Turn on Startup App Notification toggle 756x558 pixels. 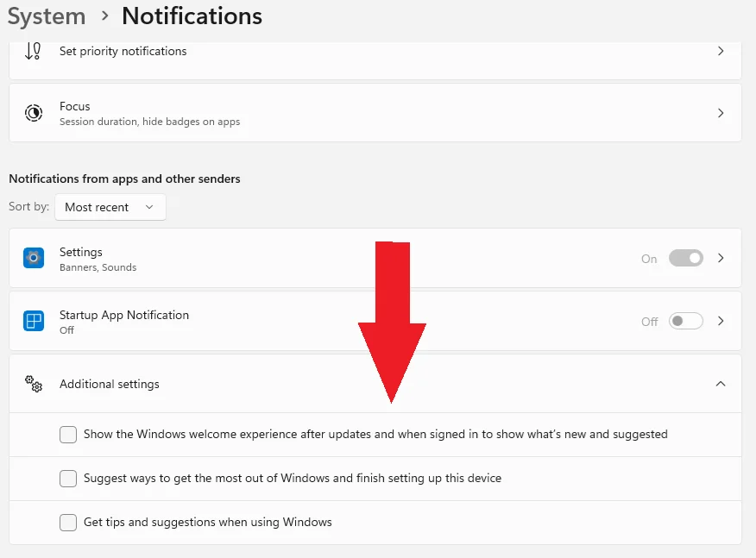point(685,321)
